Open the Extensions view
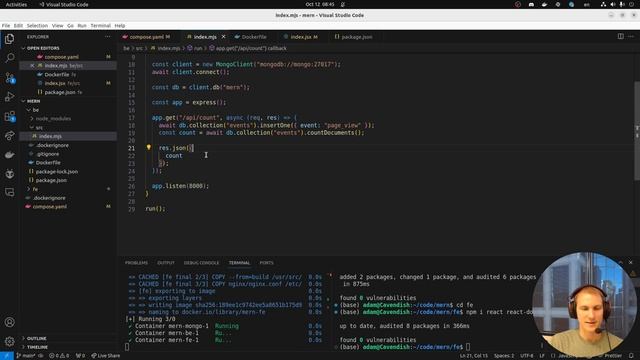This screenshot has height=360, width=640. click(9, 116)
